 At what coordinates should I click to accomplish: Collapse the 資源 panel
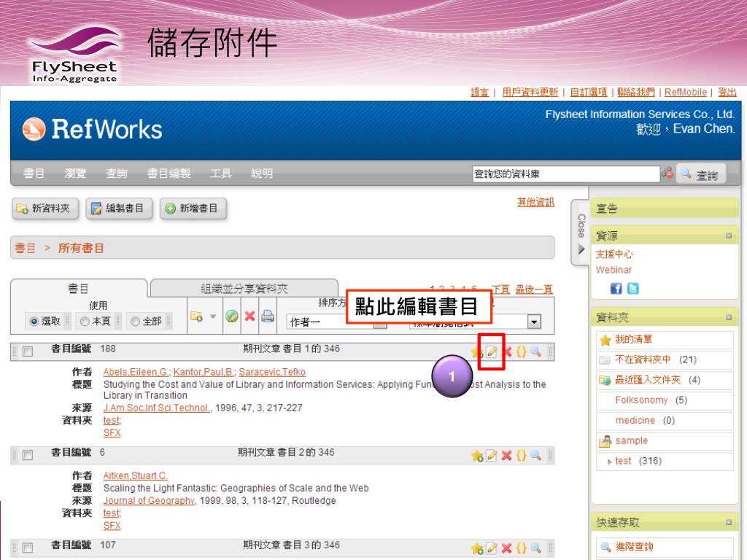coord(729,236)
